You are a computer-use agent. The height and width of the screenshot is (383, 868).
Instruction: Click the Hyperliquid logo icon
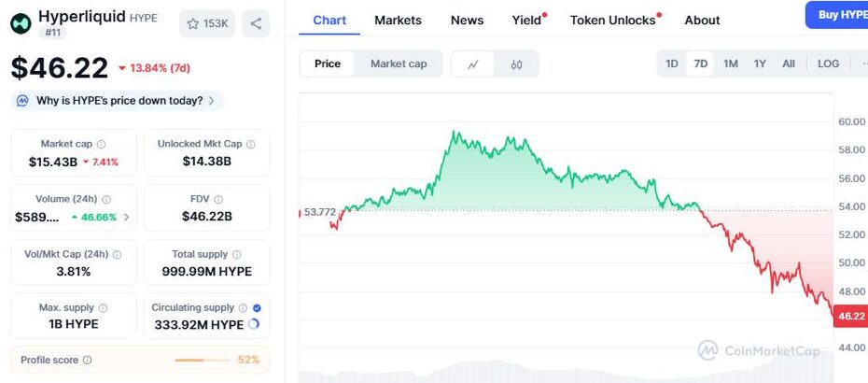[21, 23]
